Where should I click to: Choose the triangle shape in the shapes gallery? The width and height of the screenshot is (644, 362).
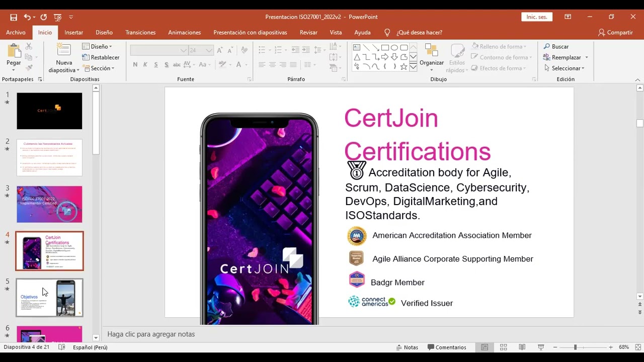[x=357, y=57]
